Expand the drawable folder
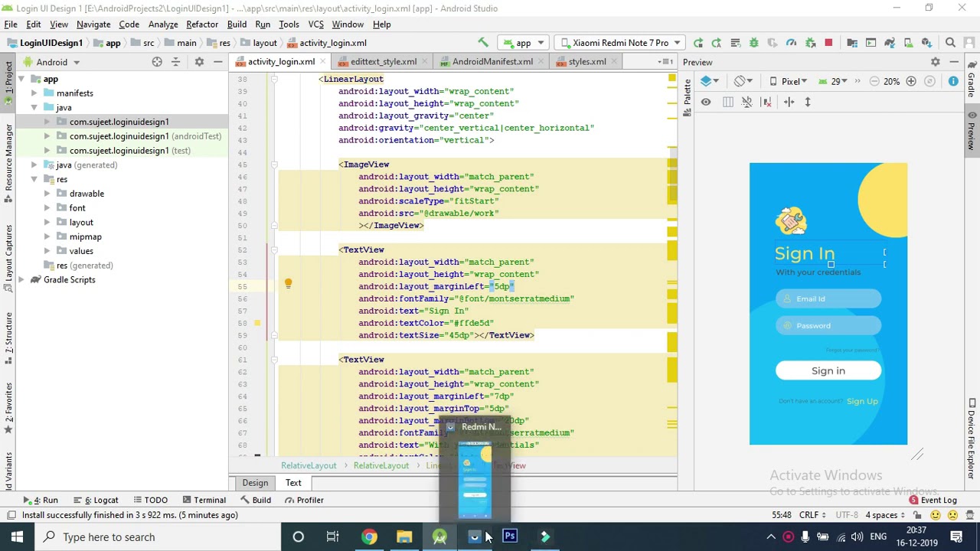980x551 pixels. pyautogui.click(x=47, y=194)
